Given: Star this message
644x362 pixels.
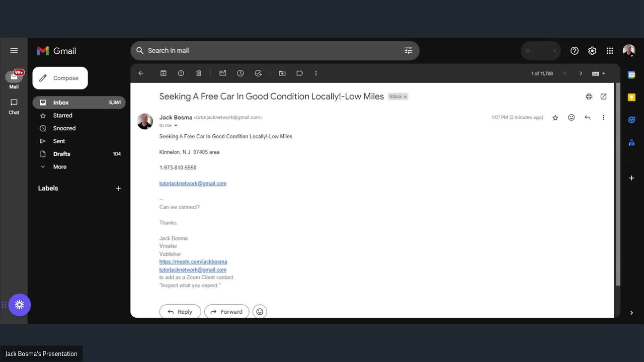Looking at the screenshot, I should 555,118.
